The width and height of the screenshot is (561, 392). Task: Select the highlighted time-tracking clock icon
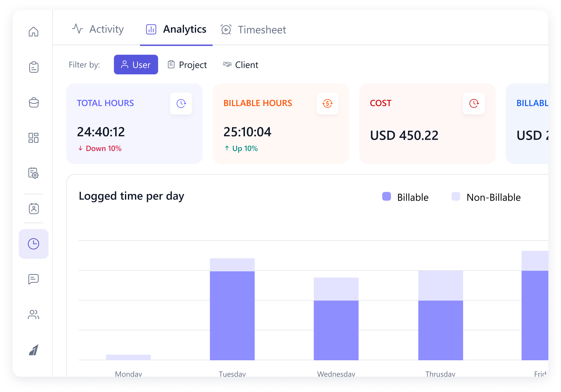tap(34, 244)
